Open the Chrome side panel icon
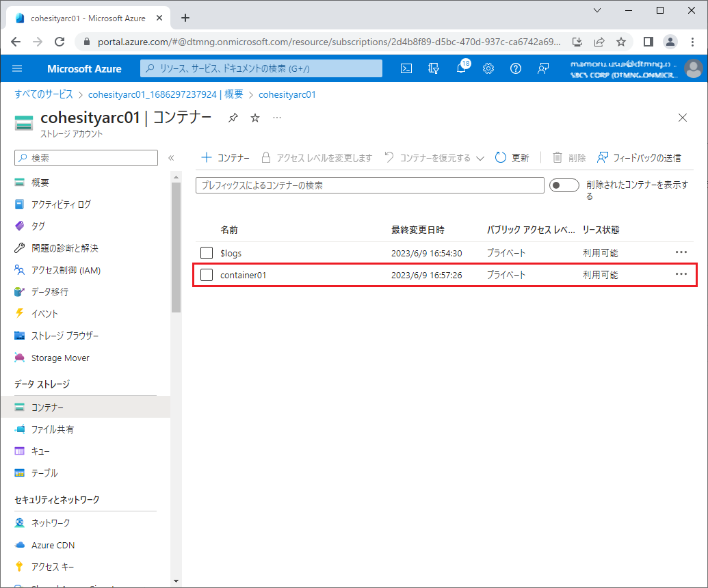708x588 pixels. click(648, 42)
